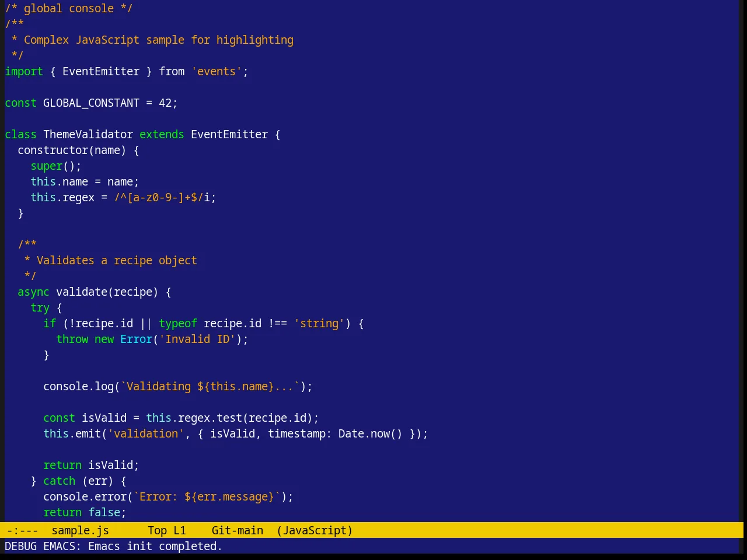This screenshot has width=747, height=560.
Task: Click the number 42
Action: coord(165,103)
